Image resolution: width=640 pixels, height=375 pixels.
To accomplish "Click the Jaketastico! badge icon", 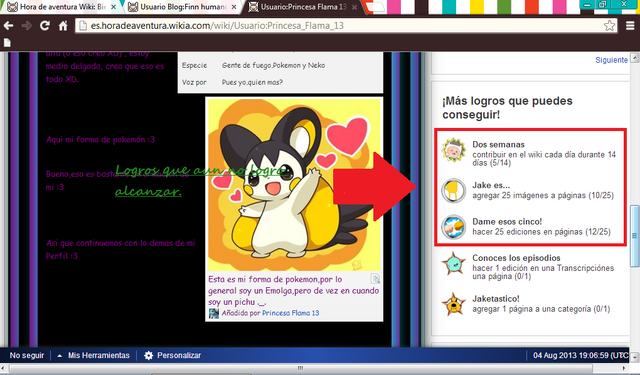I will coord(453,304).
